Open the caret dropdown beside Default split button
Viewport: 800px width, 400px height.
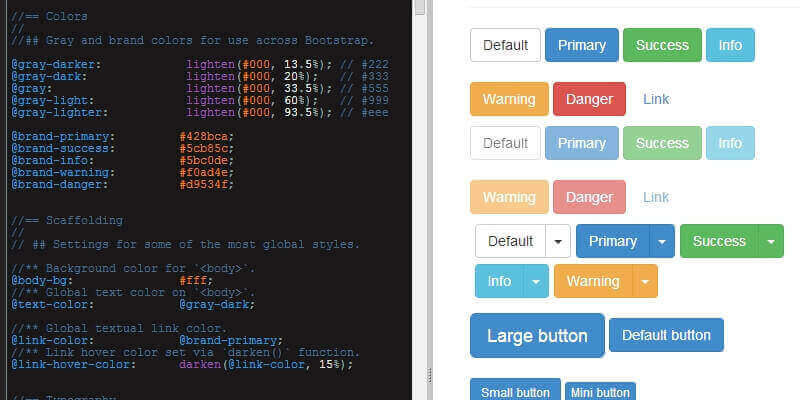point(558,241)
